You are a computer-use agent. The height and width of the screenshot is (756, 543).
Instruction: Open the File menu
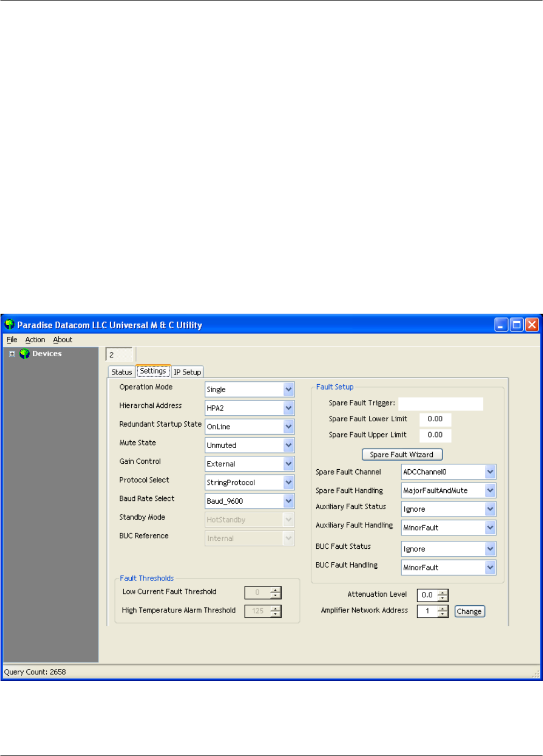coord(12,340)
